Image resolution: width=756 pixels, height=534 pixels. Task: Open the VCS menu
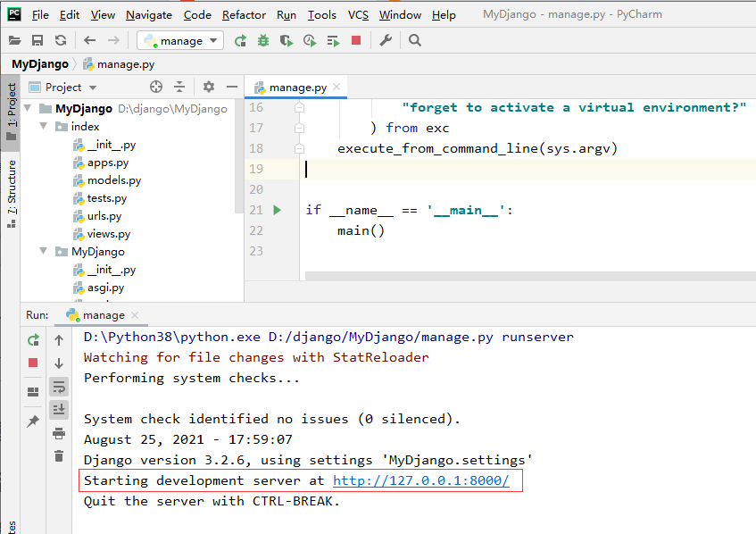[x=358, y=15]
